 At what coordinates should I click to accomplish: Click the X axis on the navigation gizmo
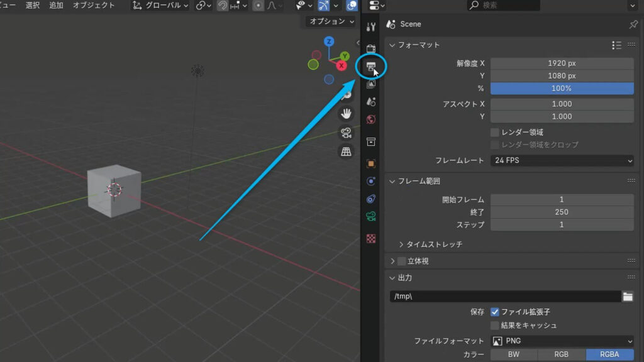coord(341,65)
